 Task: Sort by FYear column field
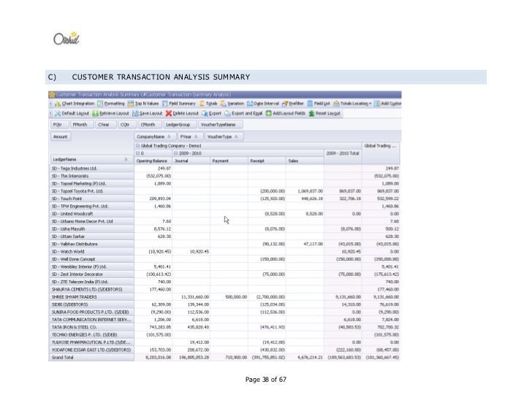[191, 137]
